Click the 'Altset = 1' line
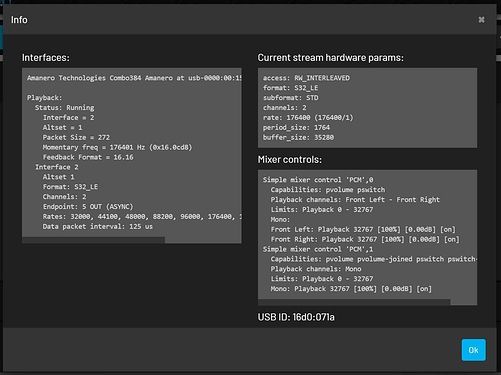 (x=62, y=127)
